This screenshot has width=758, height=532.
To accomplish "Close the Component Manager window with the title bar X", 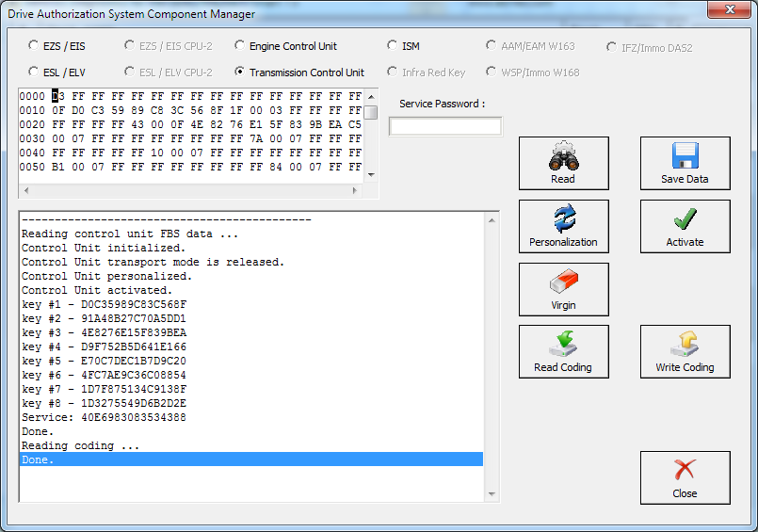I will (x=730, y=9).
